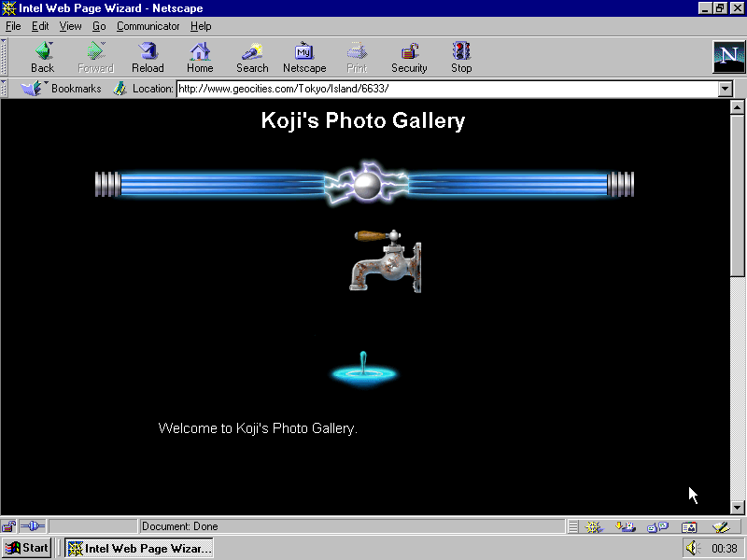Click the page proxy icon beside Location
The width and height of the screenshot is (747, 560).
pos(120,88)
